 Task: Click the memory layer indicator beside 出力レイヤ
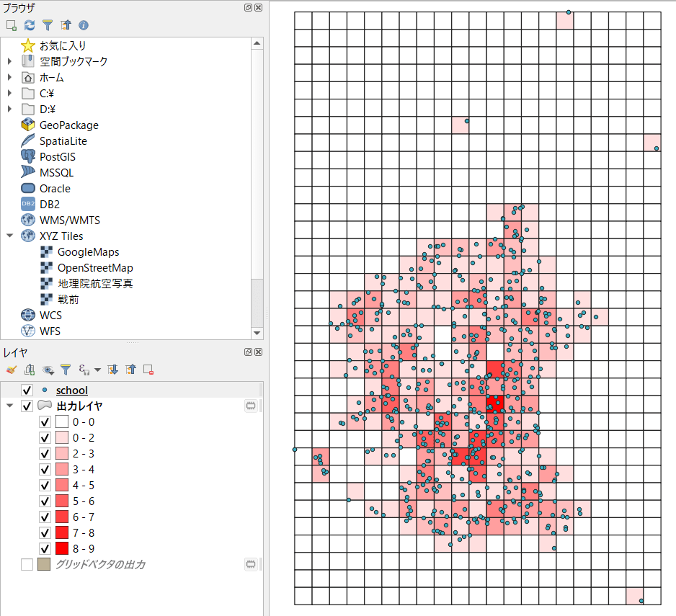(251, 406)
